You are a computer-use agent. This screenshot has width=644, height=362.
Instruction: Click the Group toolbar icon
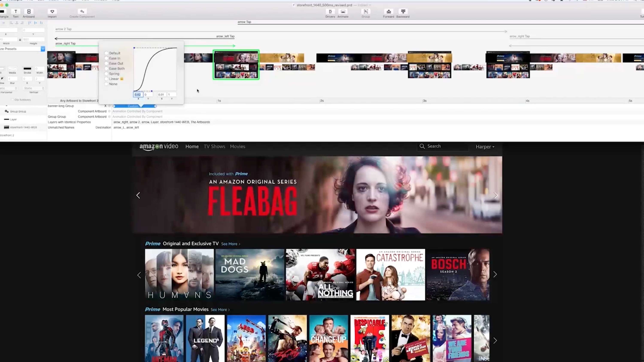pos(366,12)
